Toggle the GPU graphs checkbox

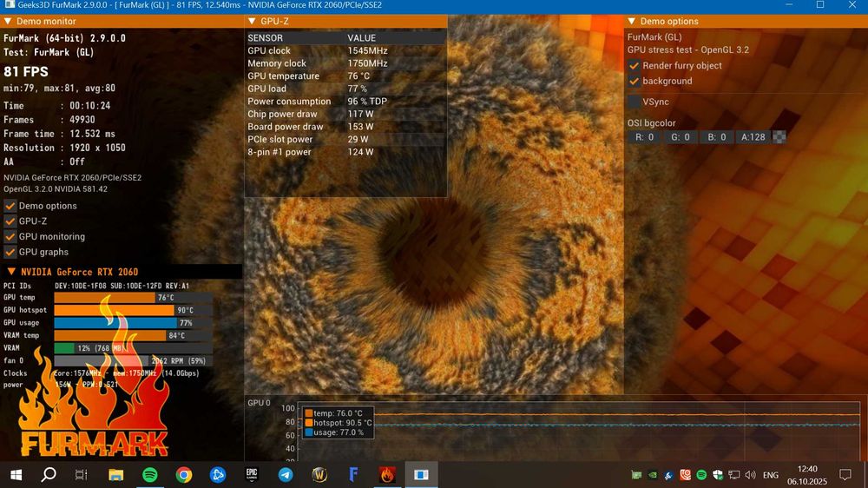[10, 252]
